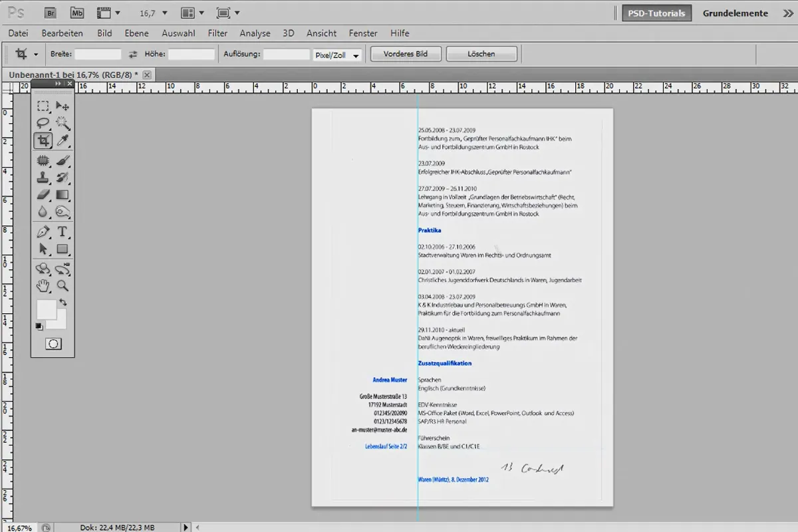798x532 pixels.
Task: Click the Breite input field
Action: [98, 55]
